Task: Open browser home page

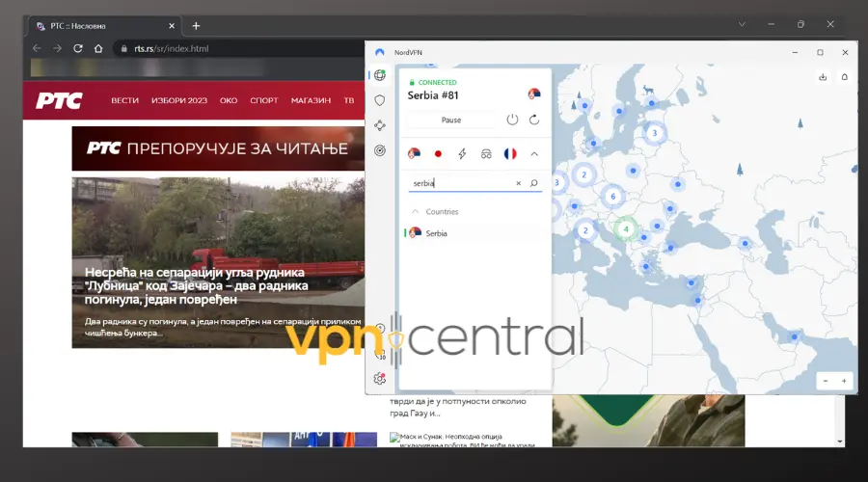Action: click(x=98, y=49)
